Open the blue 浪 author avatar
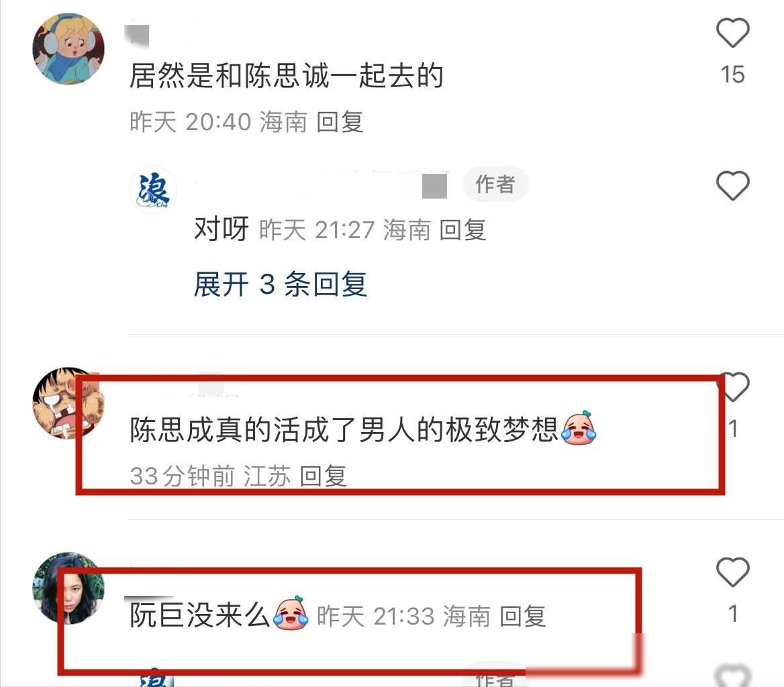This screenshot has height=687, width=784. [153, 190]
